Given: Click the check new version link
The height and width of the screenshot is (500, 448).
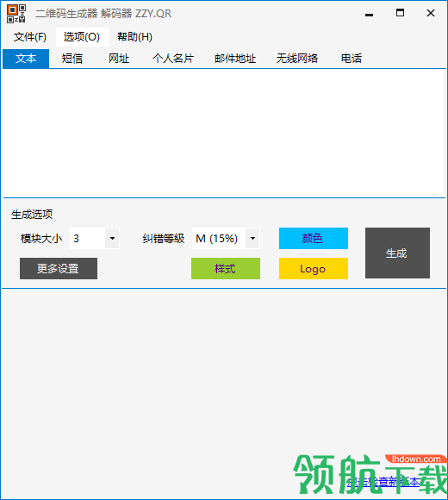Looking at the screenshot, I should (x=383, y=482).
